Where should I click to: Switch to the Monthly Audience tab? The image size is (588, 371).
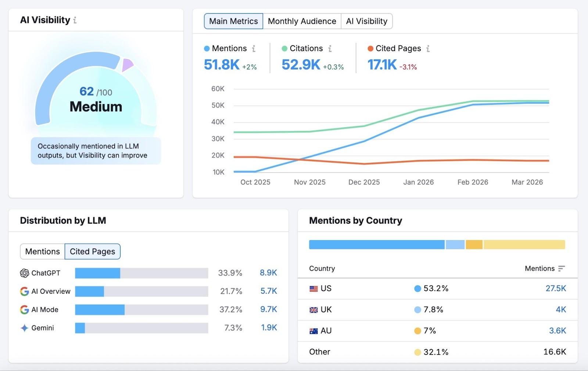click(x=302, y=21)
